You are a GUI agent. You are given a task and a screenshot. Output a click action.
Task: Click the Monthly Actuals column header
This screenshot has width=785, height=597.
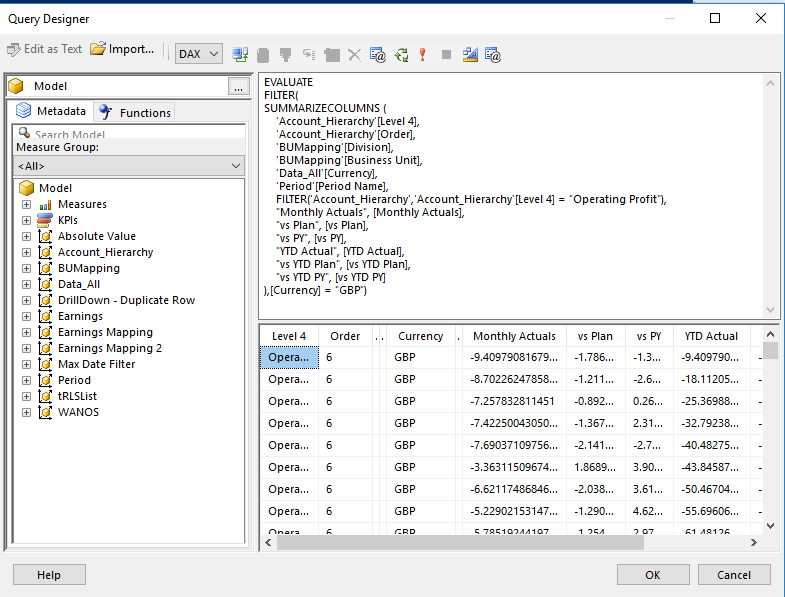point(514,336)
